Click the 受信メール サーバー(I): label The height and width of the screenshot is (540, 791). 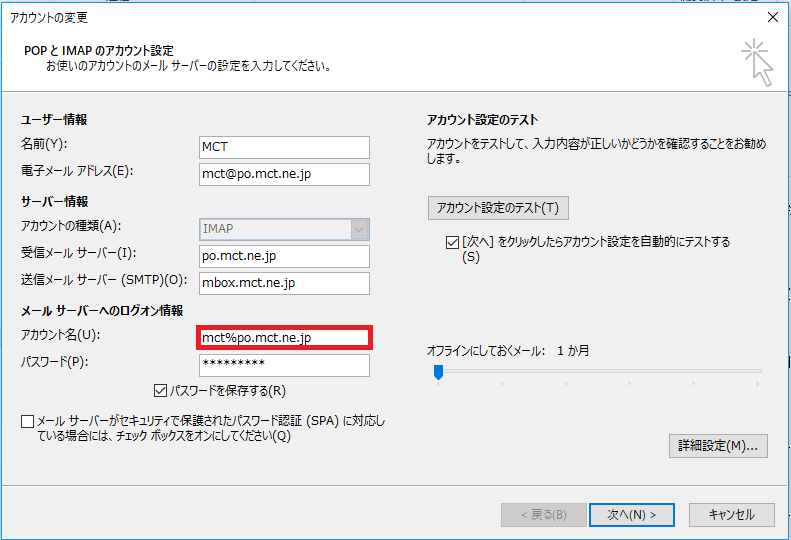[79, 253]
